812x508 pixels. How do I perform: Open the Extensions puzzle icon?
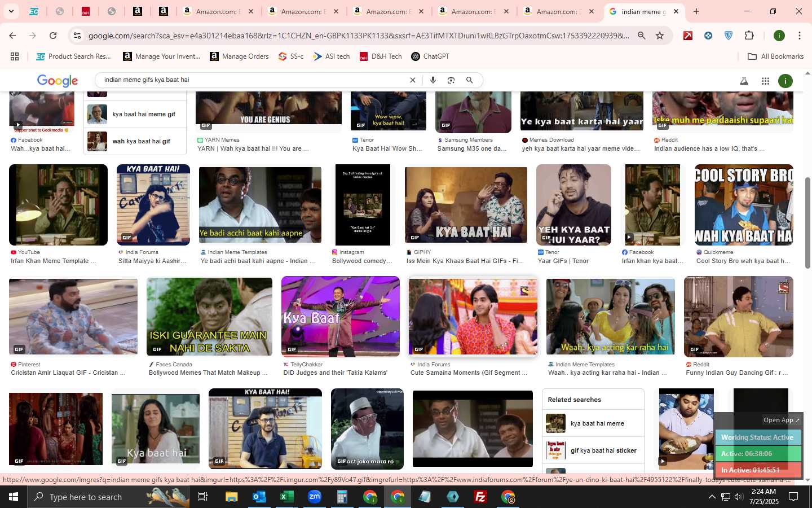749,36
